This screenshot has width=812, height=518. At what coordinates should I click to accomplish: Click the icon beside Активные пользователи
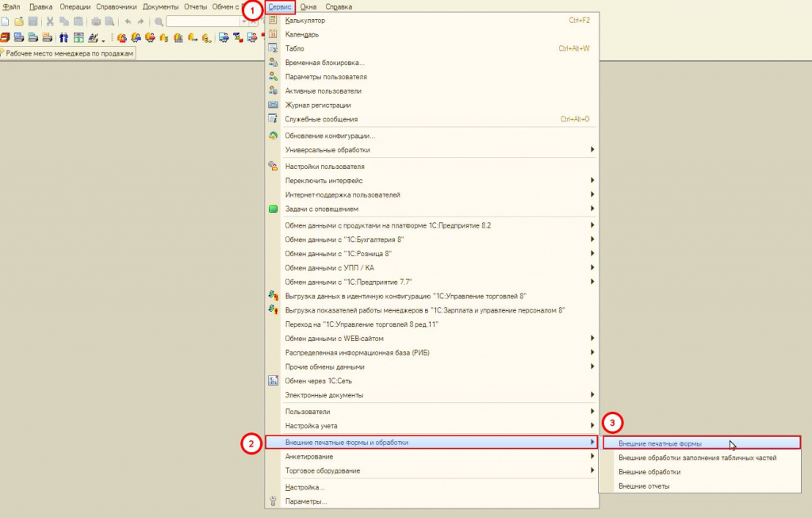tap(273, 90)
